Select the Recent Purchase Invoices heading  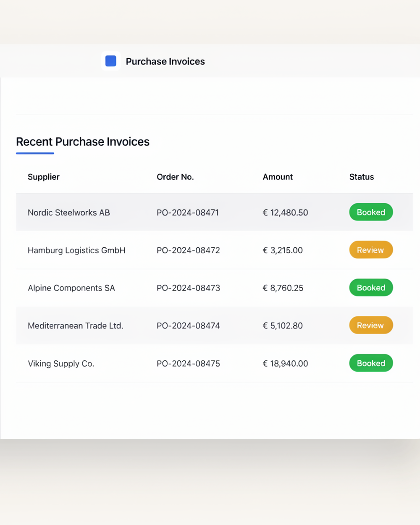pos(83,142)
